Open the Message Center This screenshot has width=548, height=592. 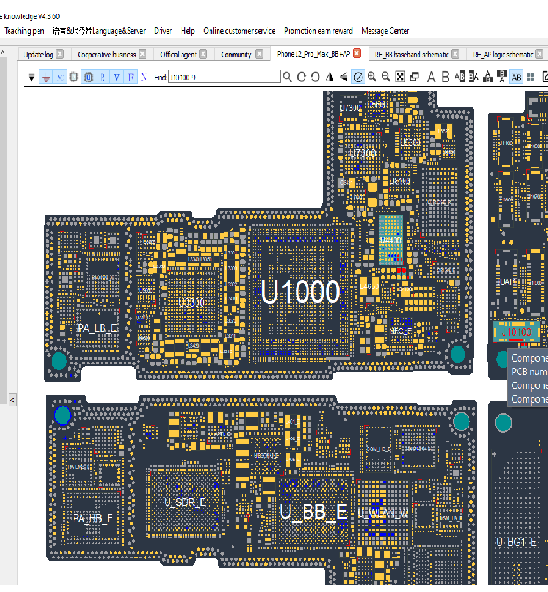pyautogui.click(x=385, y=31)
